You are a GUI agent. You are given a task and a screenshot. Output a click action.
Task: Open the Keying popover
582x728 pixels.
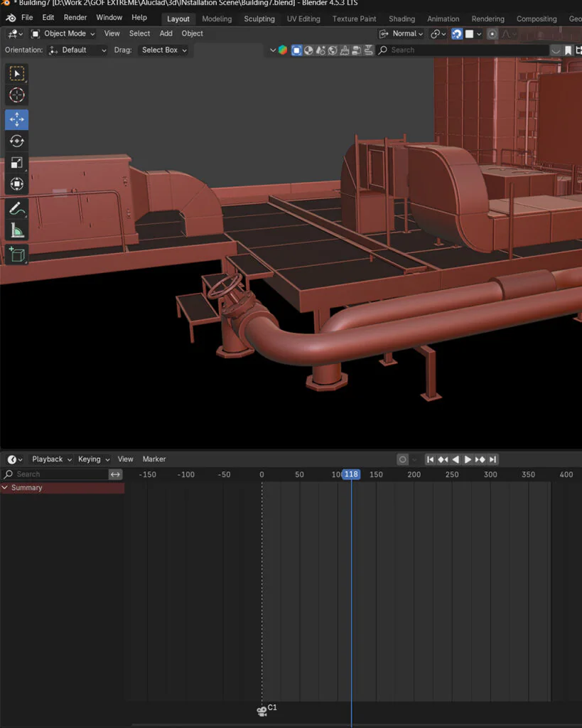[93, 460]
